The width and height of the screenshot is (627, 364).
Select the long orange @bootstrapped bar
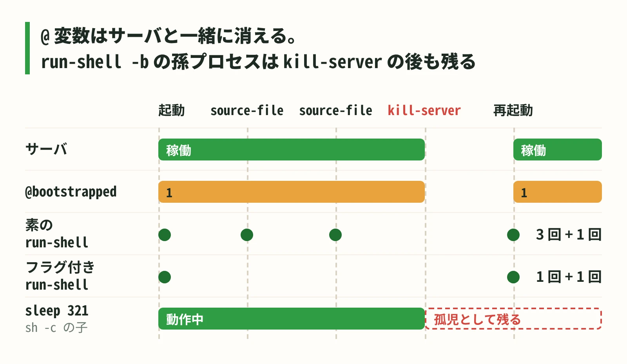(292, 192)
